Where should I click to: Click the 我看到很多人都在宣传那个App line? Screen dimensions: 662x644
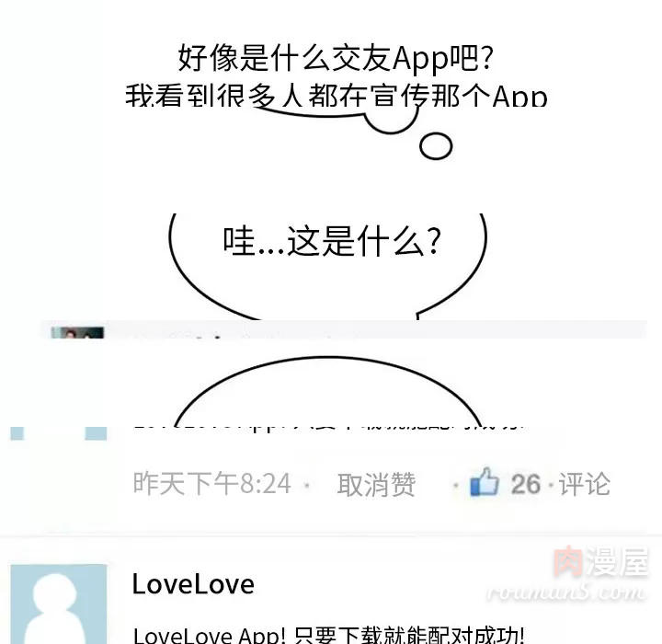click(x=337, y=95)
